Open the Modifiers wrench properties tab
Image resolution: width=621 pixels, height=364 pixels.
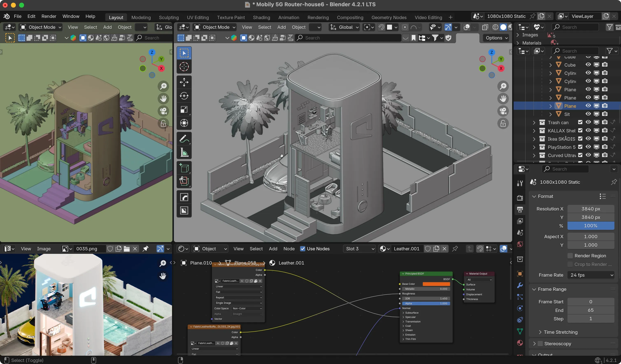tap(520, 285)
